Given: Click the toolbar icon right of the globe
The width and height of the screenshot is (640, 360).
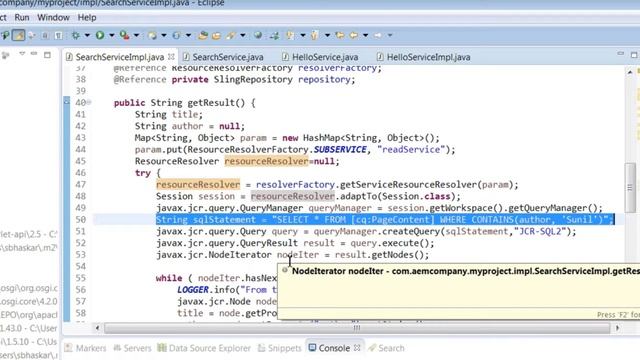Looking at the screenshot, I should point(274,36).
